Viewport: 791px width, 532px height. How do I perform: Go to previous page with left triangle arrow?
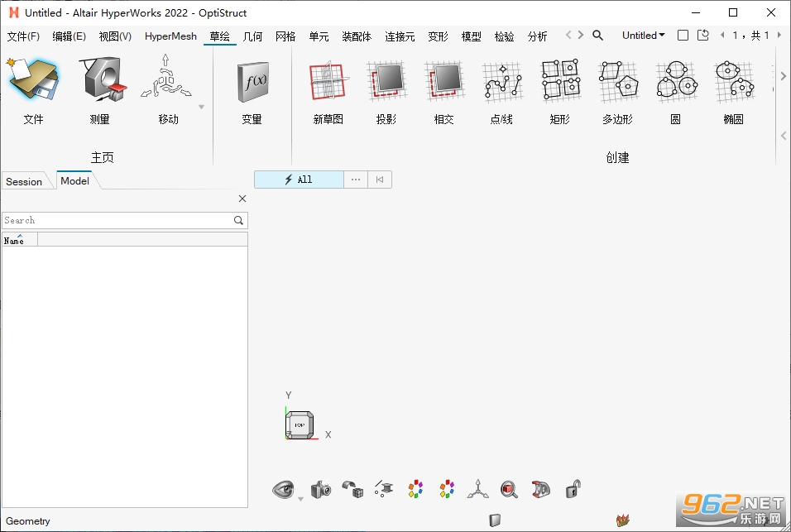tap(723, 36)
